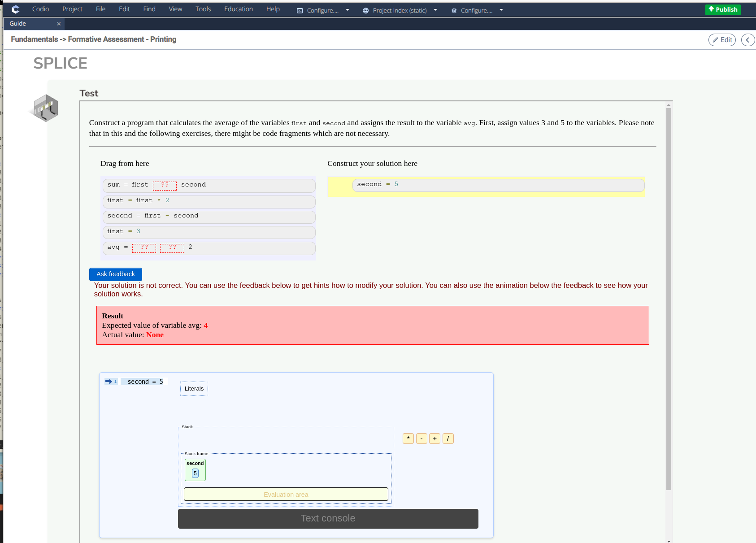Open the Project Index dropdown arrow
The height and width of the screenshot is (543, 756).
(x=434, y=10)
